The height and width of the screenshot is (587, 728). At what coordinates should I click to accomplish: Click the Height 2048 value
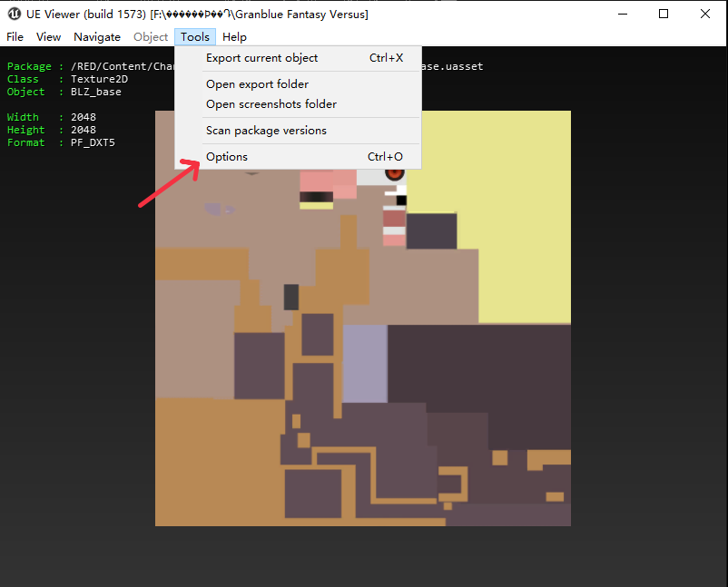click(84, 130)
